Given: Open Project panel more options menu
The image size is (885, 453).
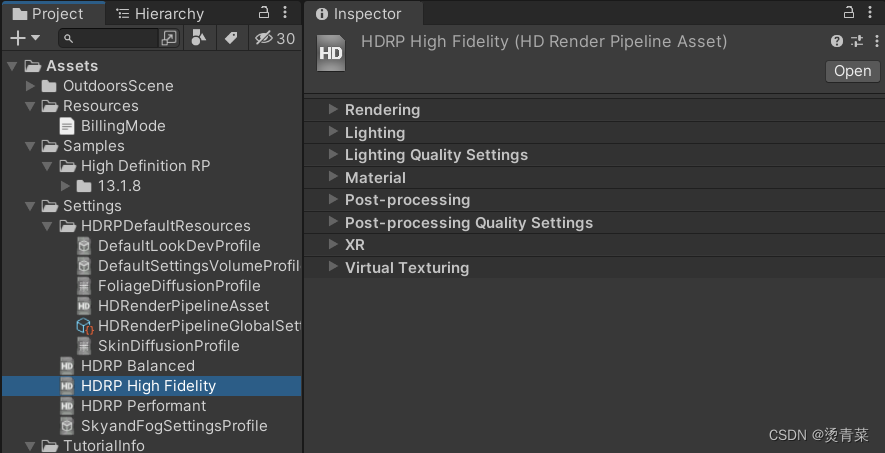Looking at the screenshot, I should point(285,12).
